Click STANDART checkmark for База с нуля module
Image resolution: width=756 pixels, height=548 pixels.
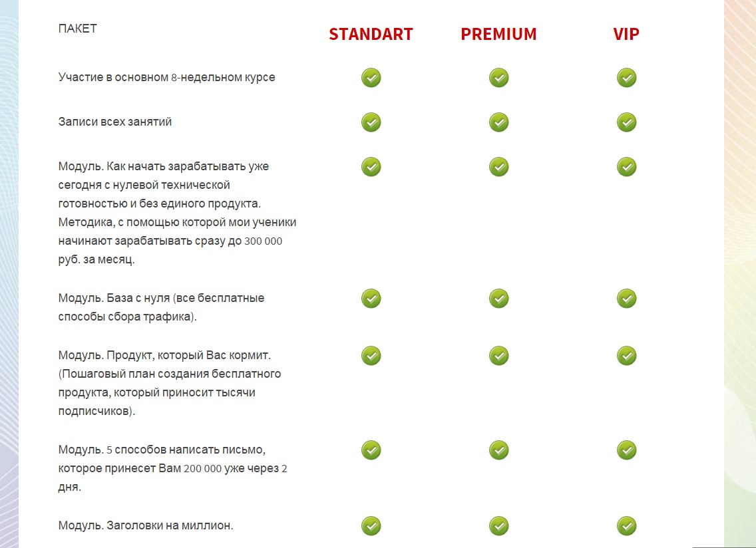371,299
